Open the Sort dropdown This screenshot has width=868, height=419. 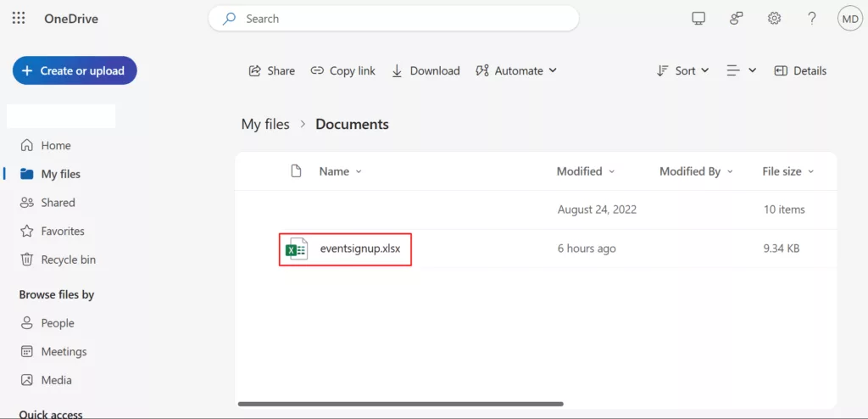682,71
